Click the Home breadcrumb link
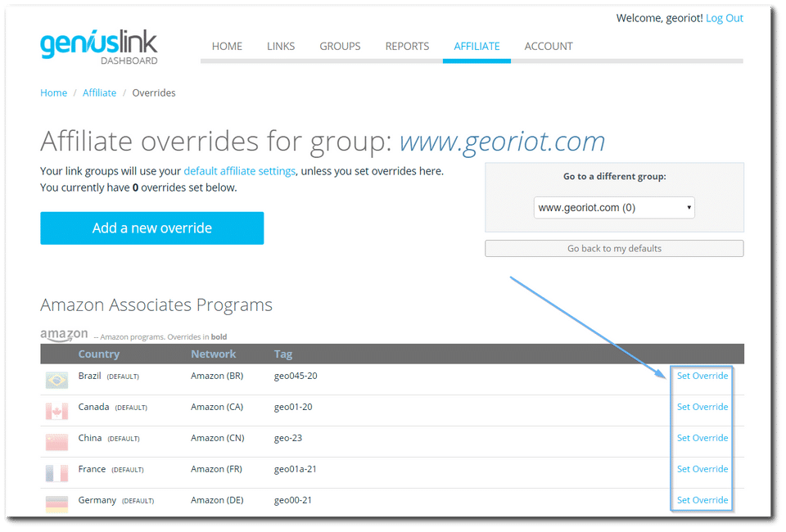Screen dimensions: 786x532 pos(54,92)
